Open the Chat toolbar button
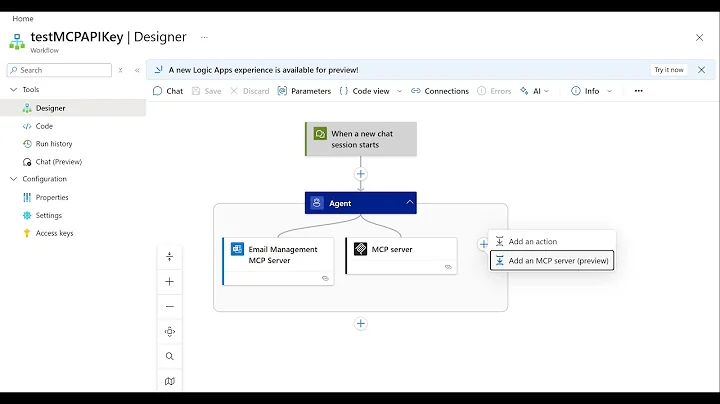 [168, 91]
